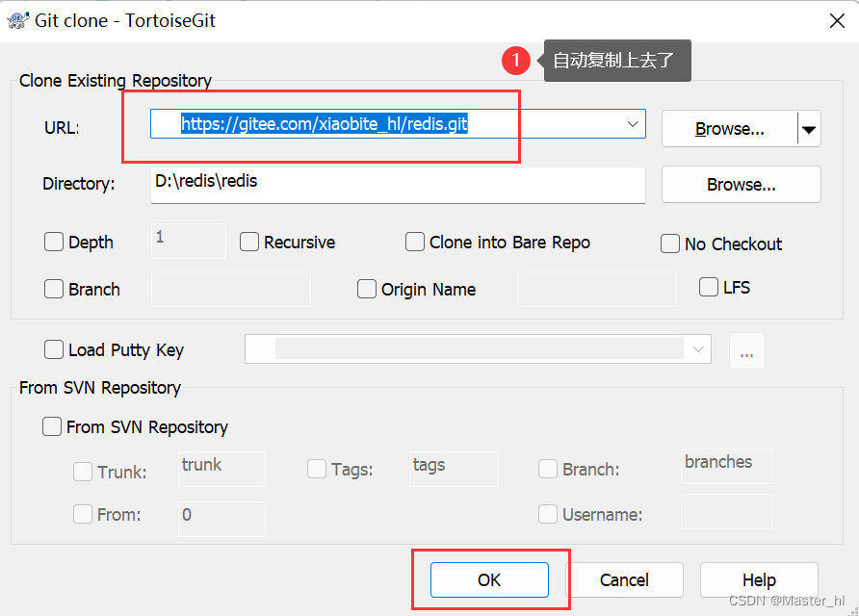Check Clone into Bare Repo
This screenshot has width=859, height=616.
[415, 242]
